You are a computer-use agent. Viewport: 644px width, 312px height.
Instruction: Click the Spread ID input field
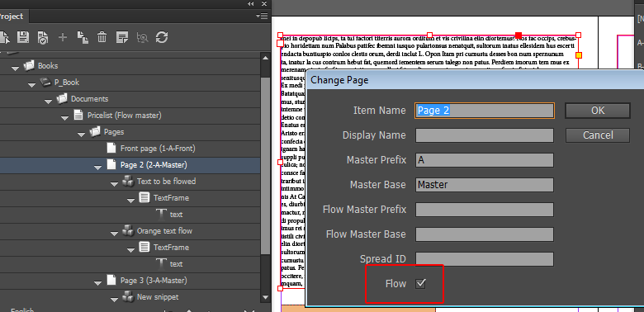pos(485,258)
